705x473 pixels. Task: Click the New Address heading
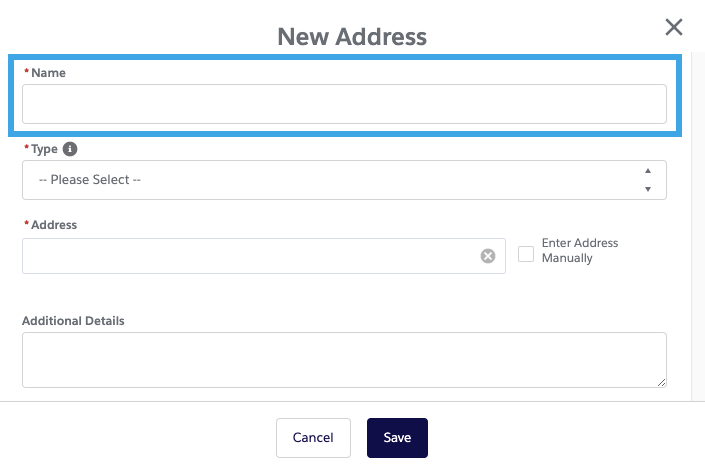coord(352,37)
